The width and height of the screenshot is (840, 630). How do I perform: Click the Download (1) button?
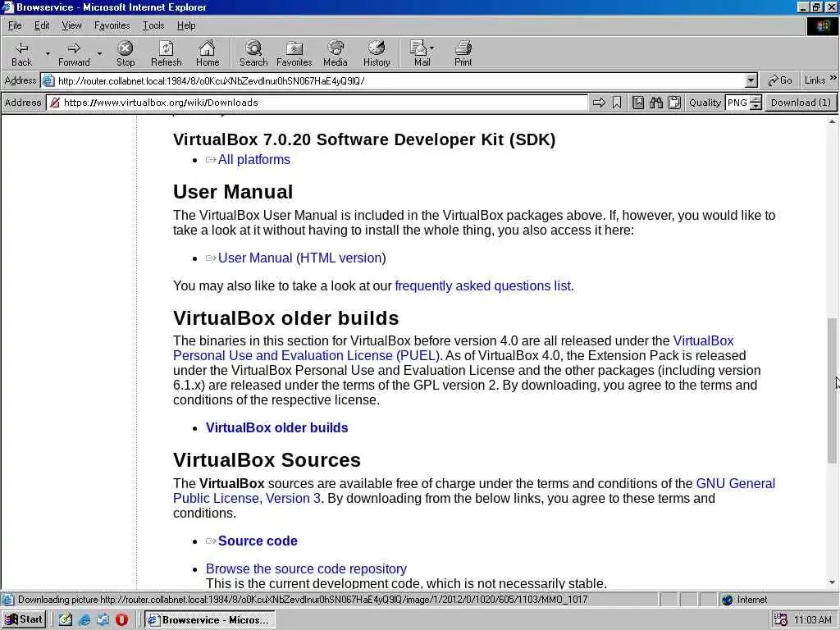tap(801, 103)
